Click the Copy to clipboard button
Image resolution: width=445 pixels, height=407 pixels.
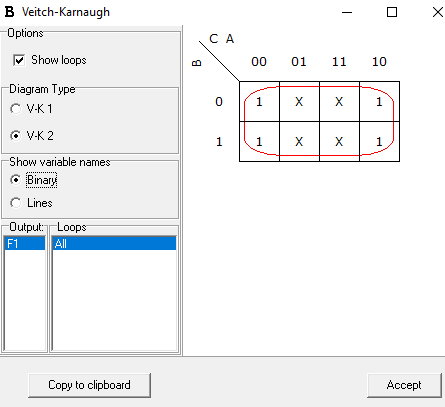[x=89, y=385]
